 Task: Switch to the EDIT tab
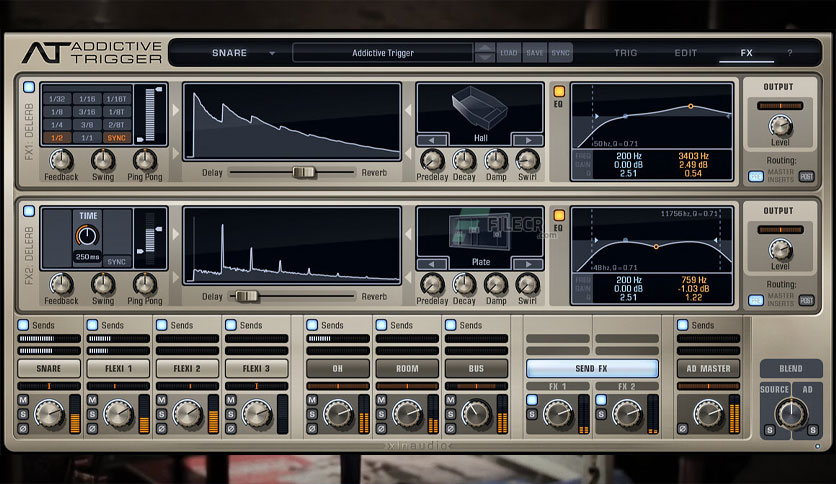tap(686, 53)
